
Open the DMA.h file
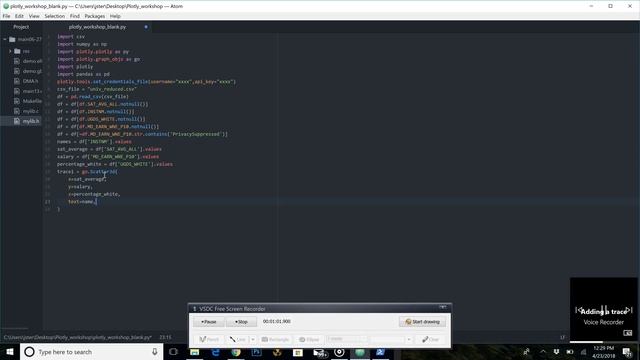[30, 81]
